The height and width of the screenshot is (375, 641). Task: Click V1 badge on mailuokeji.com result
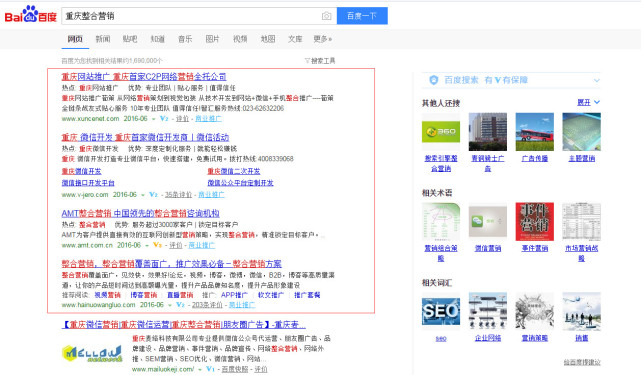pyautogui.click(x=210, y=369)
